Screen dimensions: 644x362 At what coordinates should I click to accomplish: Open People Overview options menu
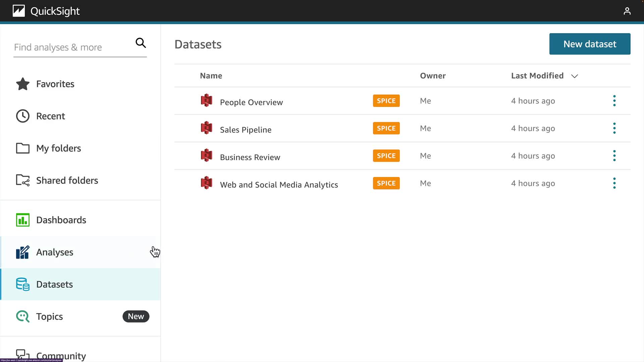tap(614, 101)
